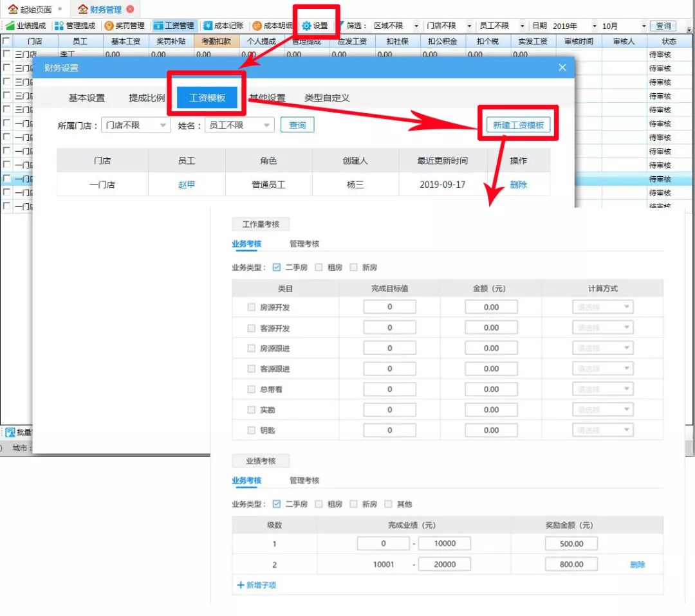Click the 完成业绩 lower bound input showing 10001
The height and width of the screenshot is (616, 695).
(384, 564)
